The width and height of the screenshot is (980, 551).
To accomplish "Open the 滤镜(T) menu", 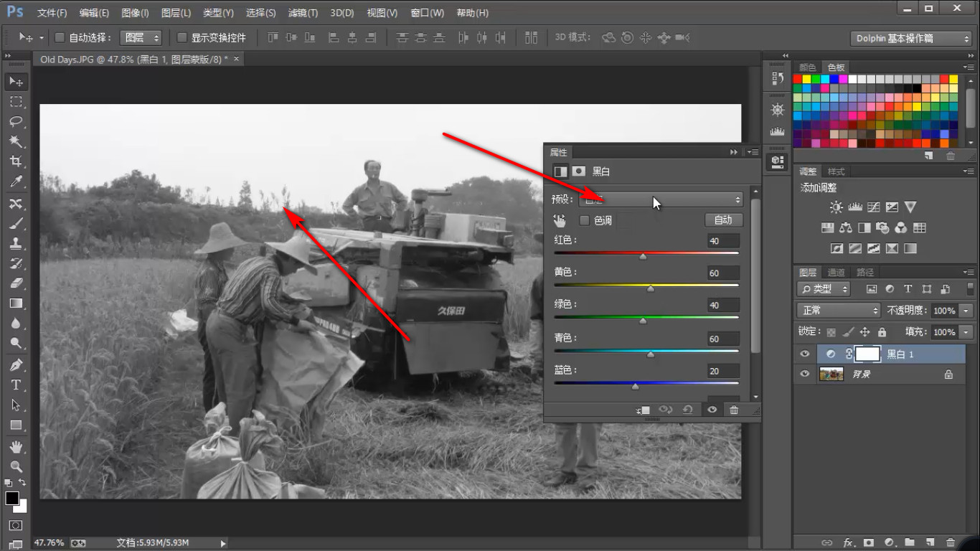I will [x=303, y=13].
